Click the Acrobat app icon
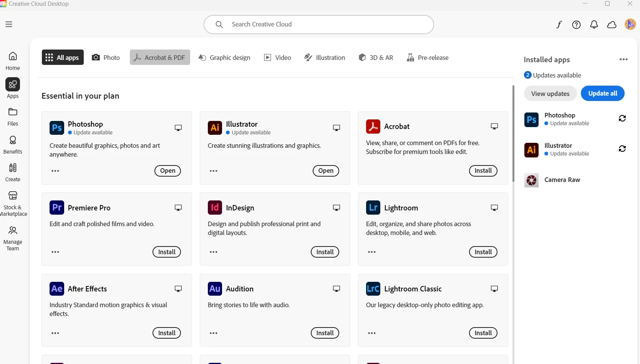 tap(373, 126)
